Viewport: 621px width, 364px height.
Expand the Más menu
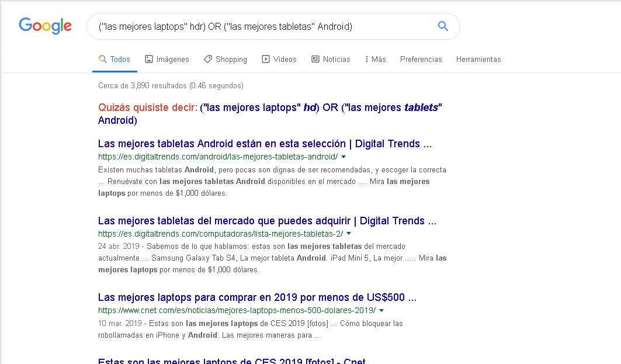375,59
